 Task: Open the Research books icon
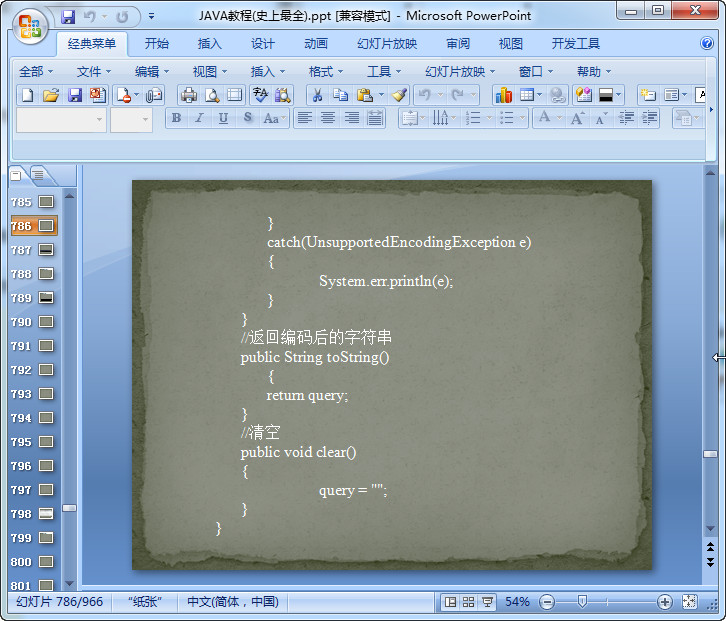coord(282,95)
